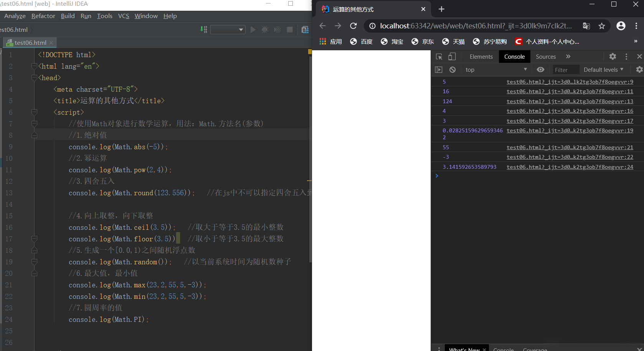
Task: Switch to the Sources tab in DevTools
Action: pos(545,57)
